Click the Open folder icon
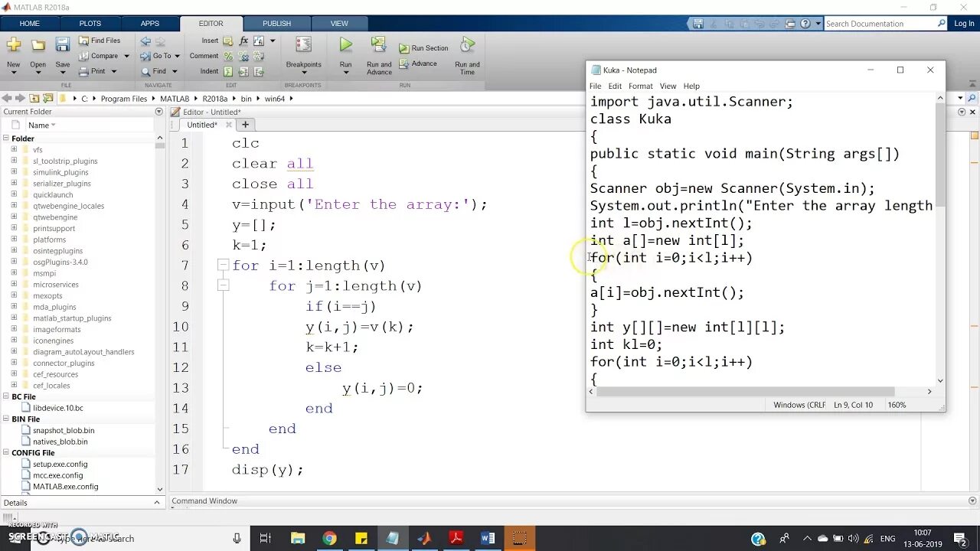This screenshot has height=551, width=980. [38, 46]
